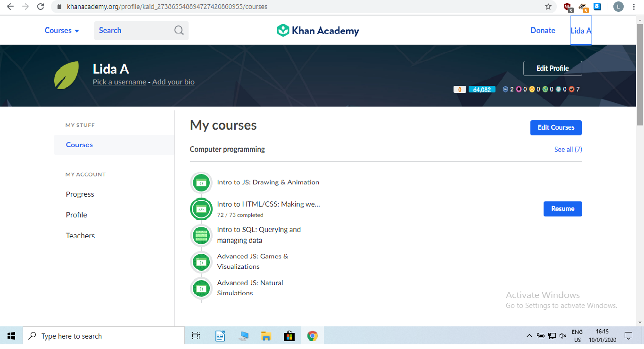Click the Donate link
Screen dimensions: 644x349
[x=543, y=30]
